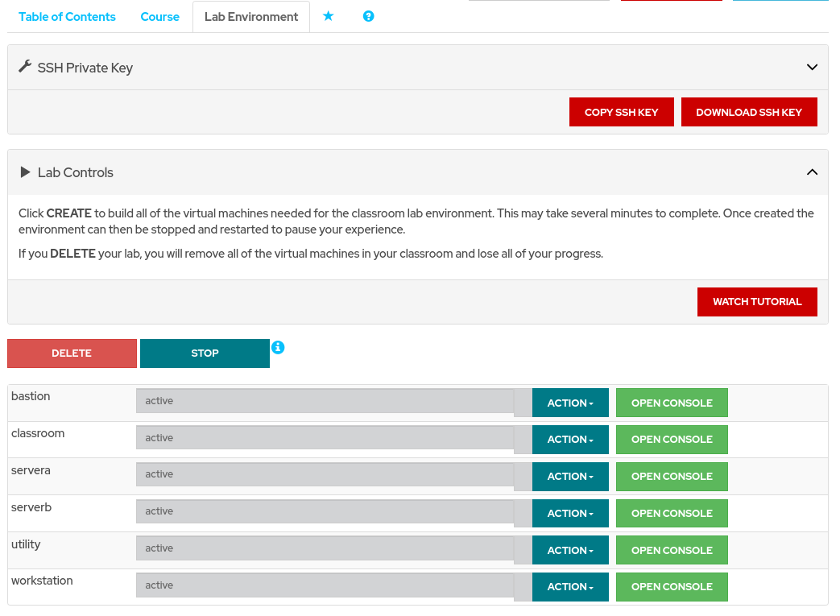Stop the lab environment with STOP
840x616 pixels.
pos(205,353)
